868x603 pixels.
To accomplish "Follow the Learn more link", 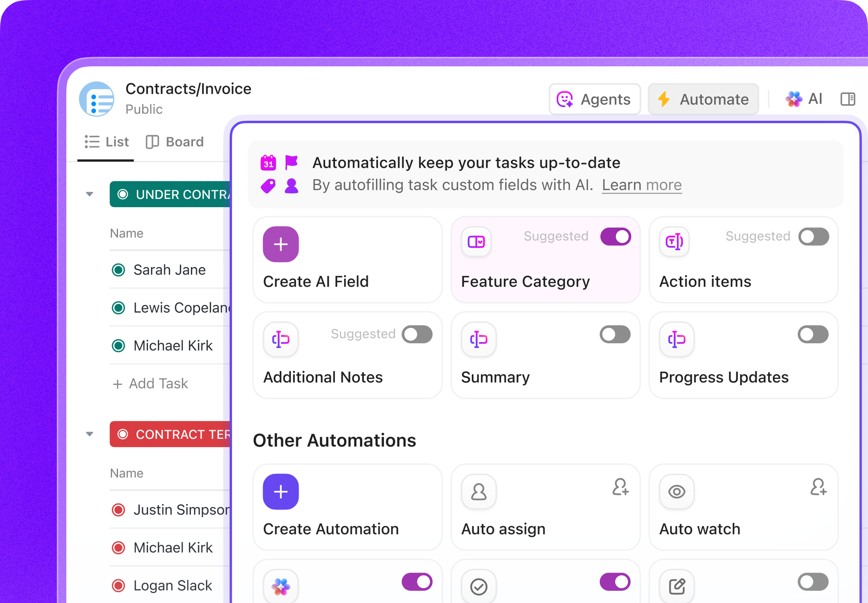I will coord(642,185).
